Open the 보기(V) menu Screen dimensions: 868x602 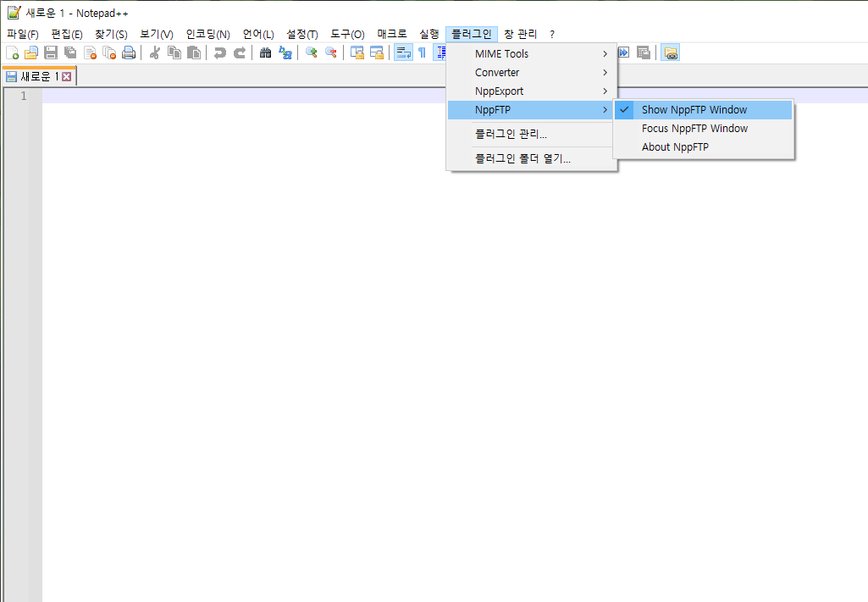coord(157,35)
